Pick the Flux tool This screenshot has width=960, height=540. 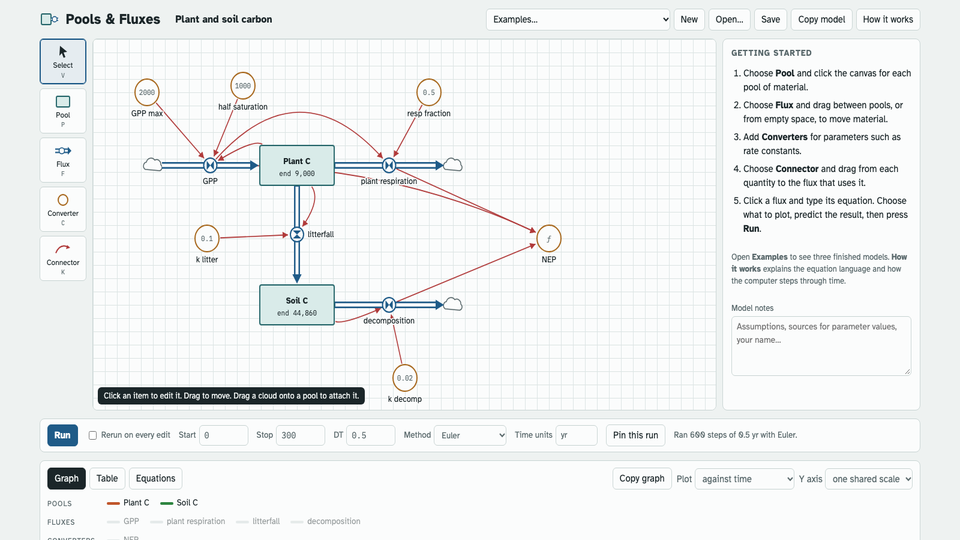tap(63, 160)
